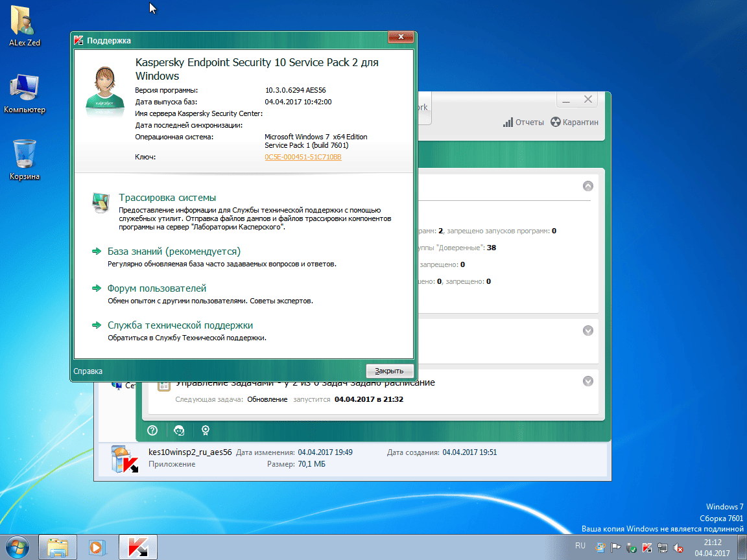Open 'Отчеты' in the Kaspersky main window
The image size is (747, 560).
(529, 122)
